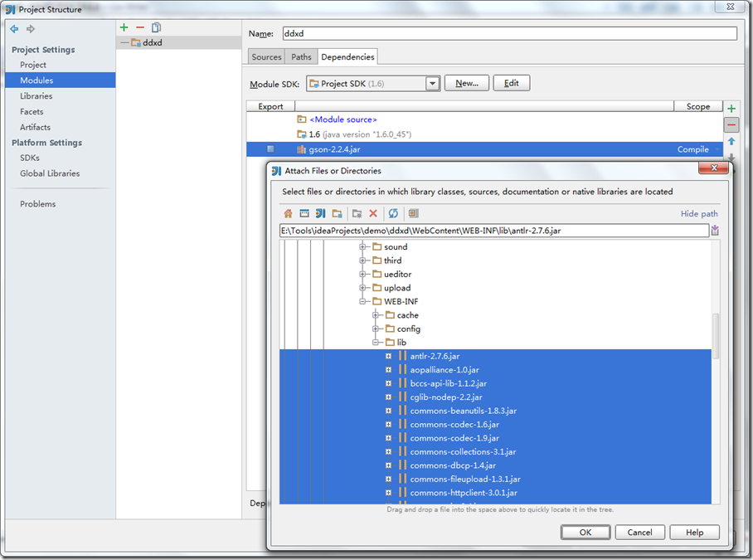753x560 pixels.
Task: Expand the WEB-INF/config folder
Action: tap(376, 329)
